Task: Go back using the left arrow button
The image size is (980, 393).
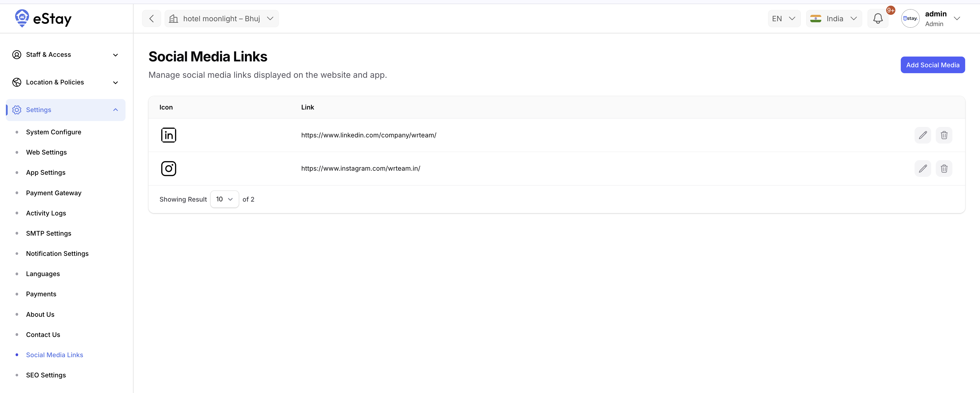Action: (151, 19)
